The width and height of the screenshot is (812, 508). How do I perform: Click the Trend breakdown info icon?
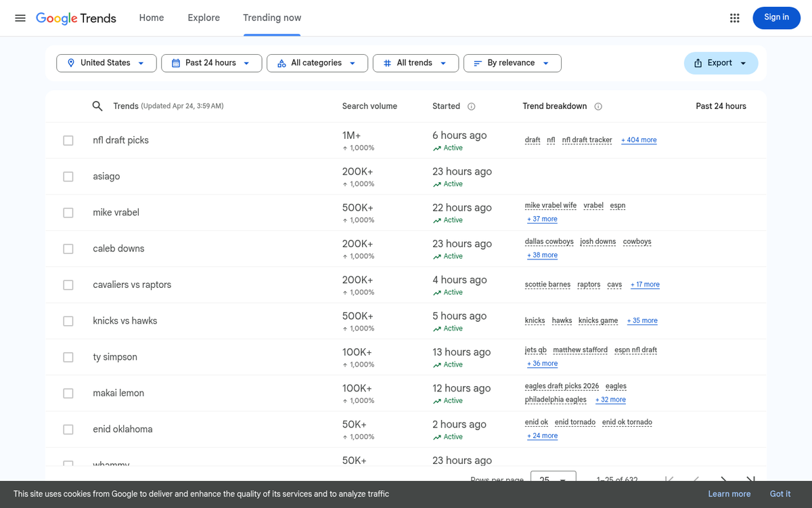[598, 106]
